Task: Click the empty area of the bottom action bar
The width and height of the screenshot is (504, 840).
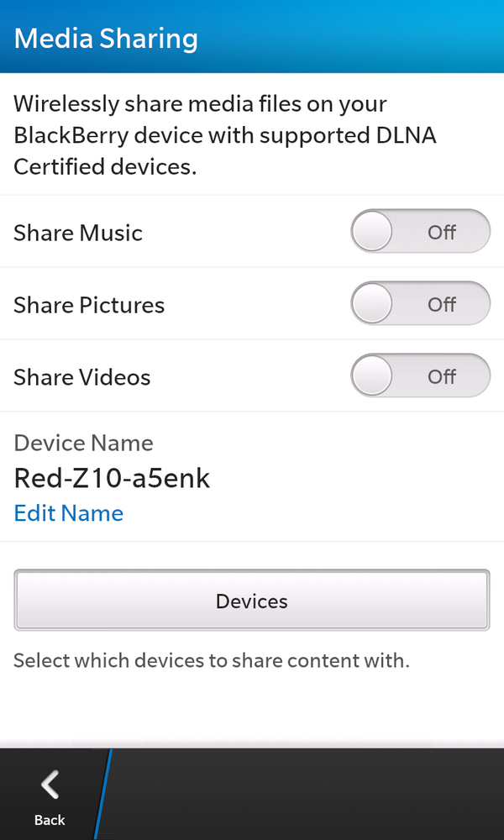Action: pyautogui.click(x=311, y=794)
